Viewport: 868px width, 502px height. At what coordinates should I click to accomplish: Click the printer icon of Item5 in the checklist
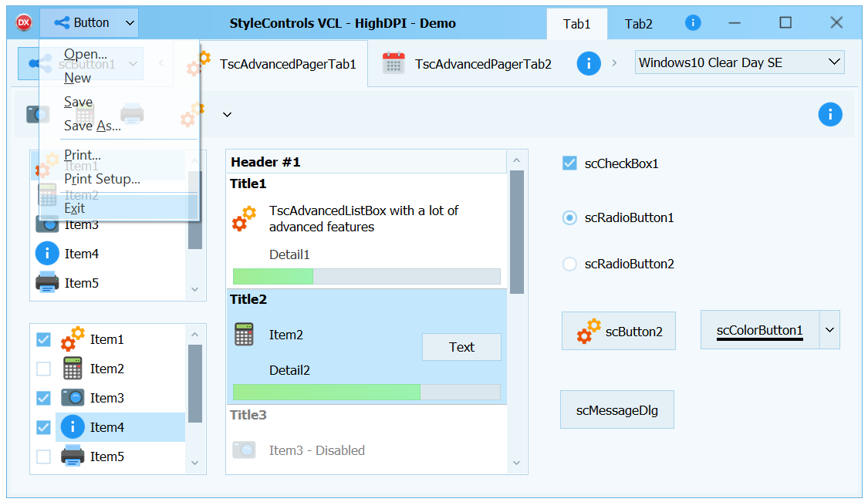coord(73,456)
